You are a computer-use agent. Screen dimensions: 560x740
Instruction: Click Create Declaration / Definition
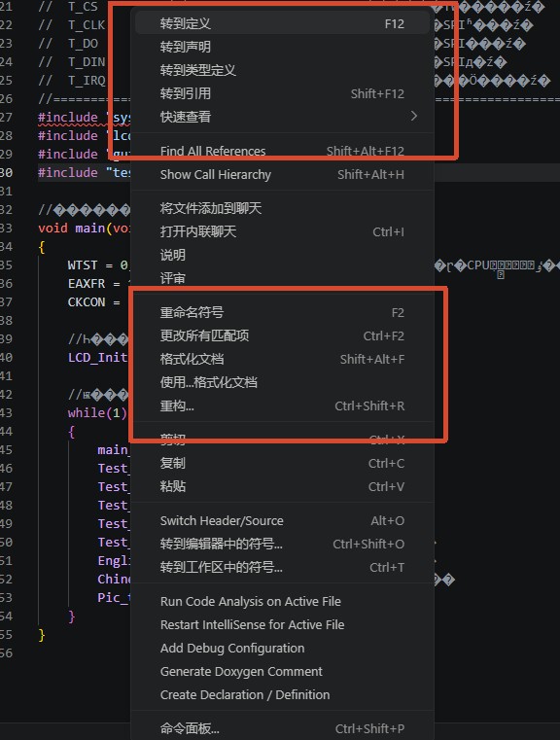click(282, 694)
